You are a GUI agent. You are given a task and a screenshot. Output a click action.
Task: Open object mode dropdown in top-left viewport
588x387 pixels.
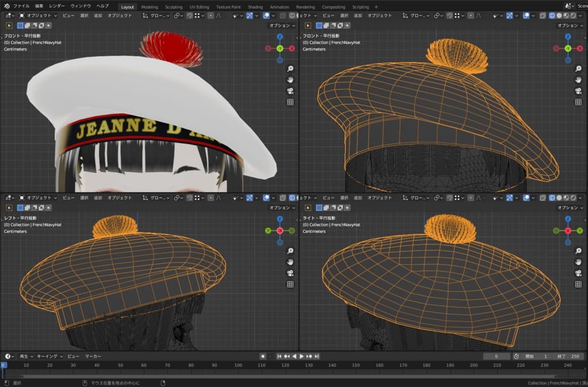(x=38, y=16)
